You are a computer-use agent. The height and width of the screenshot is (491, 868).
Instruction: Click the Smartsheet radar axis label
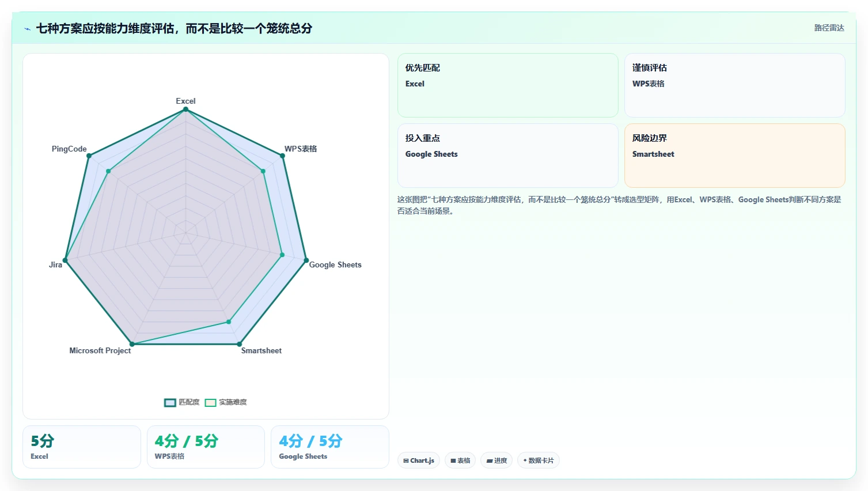click(x=261, y=350)
